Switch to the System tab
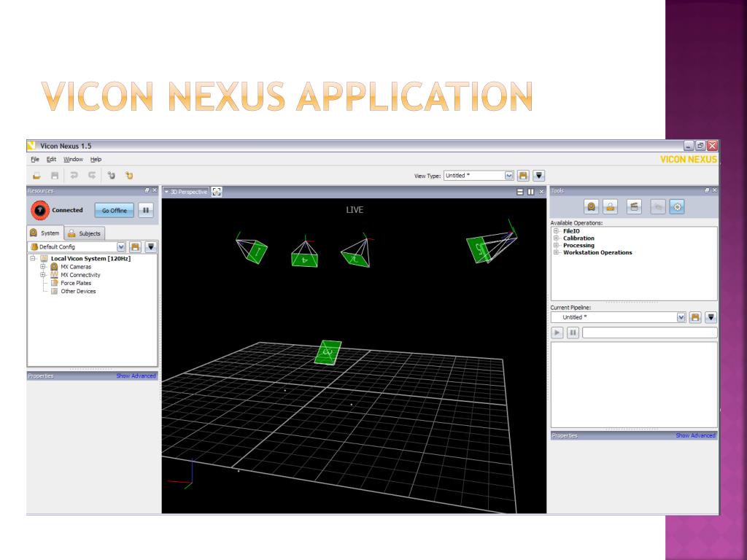Screen dimensions: 747x560 (x=45, y=233)
